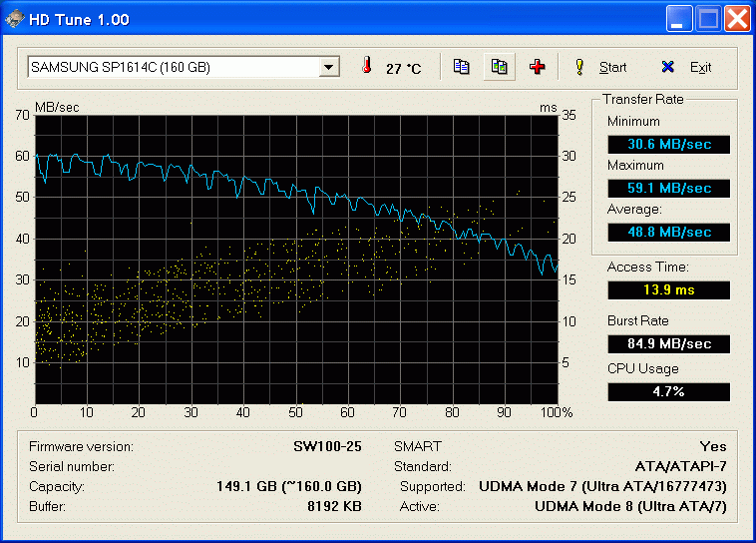This screenshot has width=756, height=543.
Task: Click the access time 13.9 ms value
Action: point(669,290)
